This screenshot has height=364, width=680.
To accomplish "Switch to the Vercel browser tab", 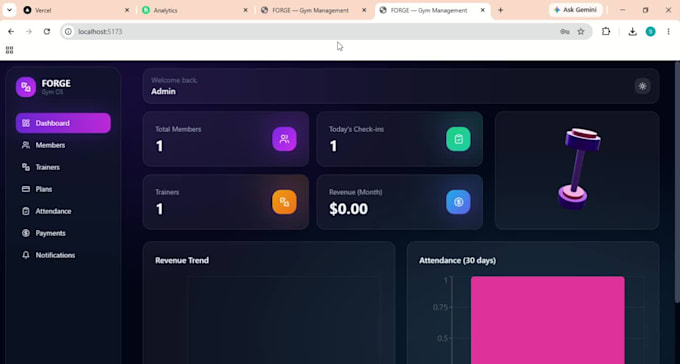I will pyautogui.click(x=77, y=10).
